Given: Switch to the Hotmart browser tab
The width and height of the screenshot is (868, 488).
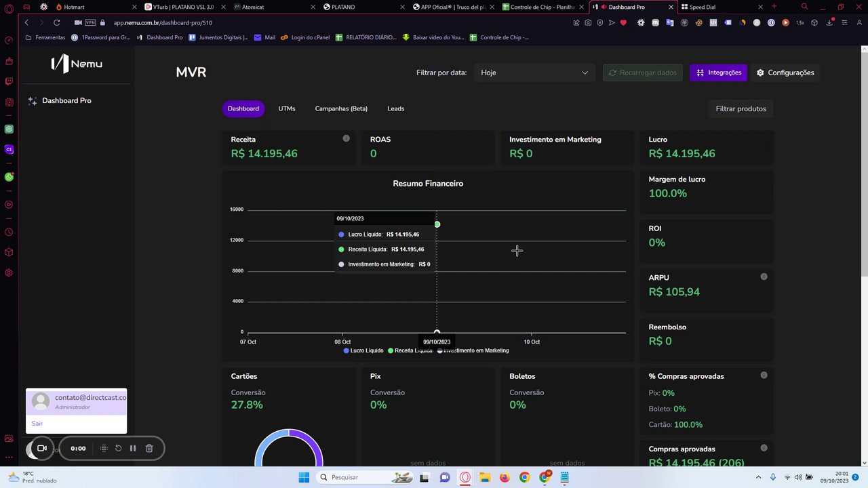Looking at the screenshot, I should click(x=94, y=7).
